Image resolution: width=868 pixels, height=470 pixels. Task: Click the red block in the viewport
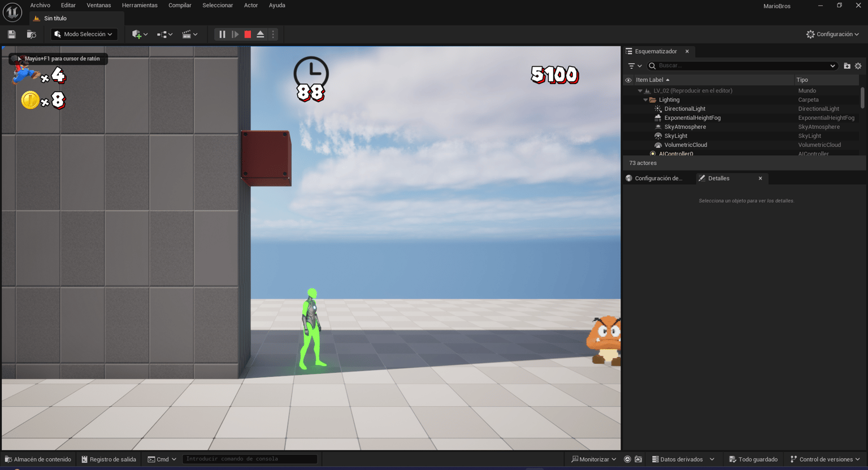pyautogui.click(x=266, y=158)
